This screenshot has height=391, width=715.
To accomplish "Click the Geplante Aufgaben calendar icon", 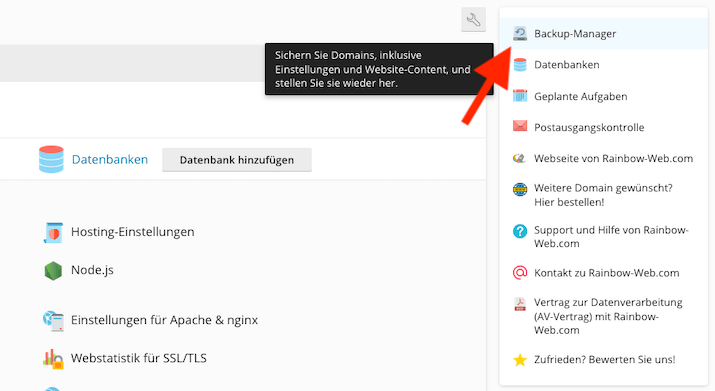I will tap(520, 96).
